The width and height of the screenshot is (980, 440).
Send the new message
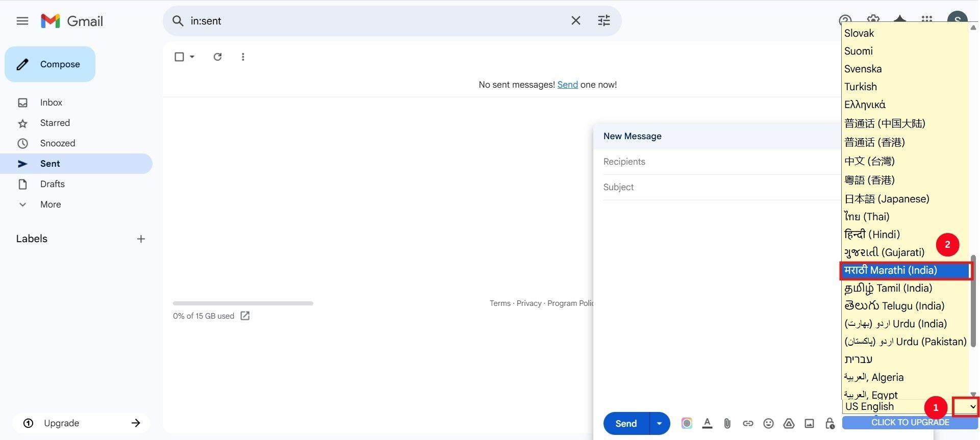626,424
